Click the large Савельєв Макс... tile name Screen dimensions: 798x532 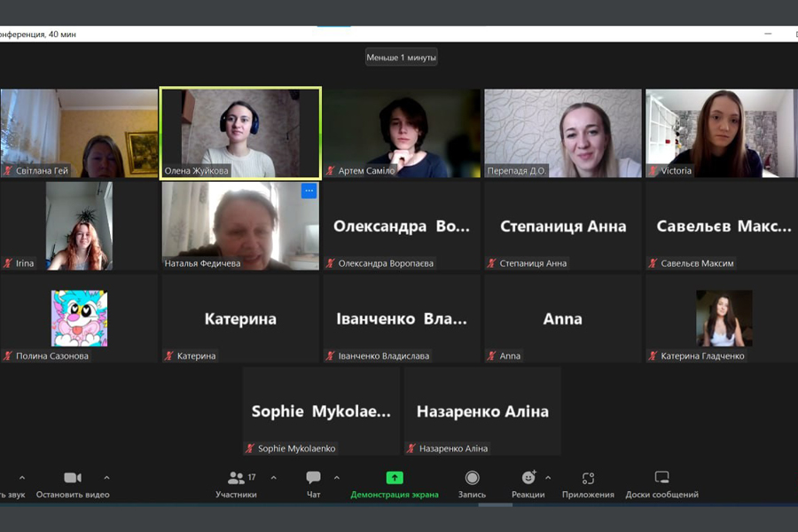coord(724,226)
